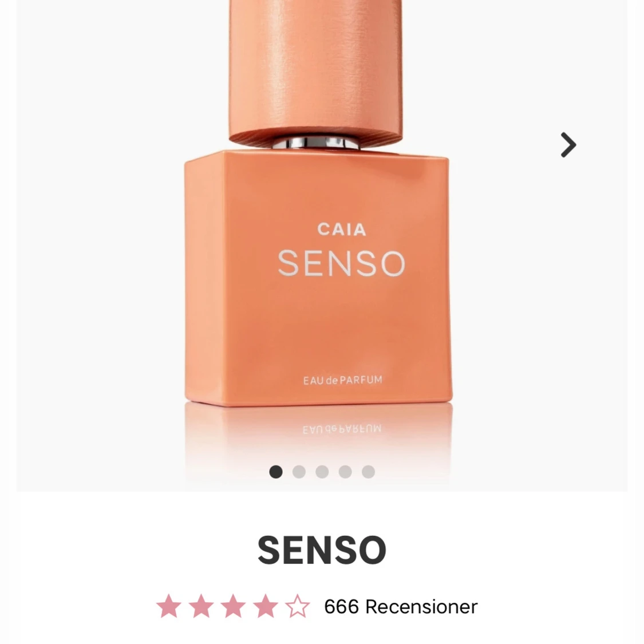The image size is (644, 644).
Task: Open the 666 Recensioner reviews link
Action: (401, 607)
